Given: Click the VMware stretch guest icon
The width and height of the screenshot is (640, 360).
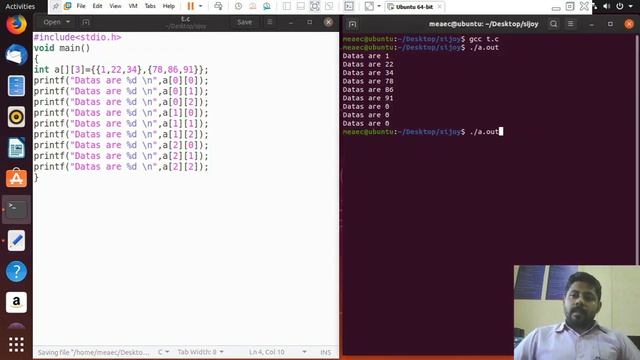Looking at the screenshot, I should point(369,6).
